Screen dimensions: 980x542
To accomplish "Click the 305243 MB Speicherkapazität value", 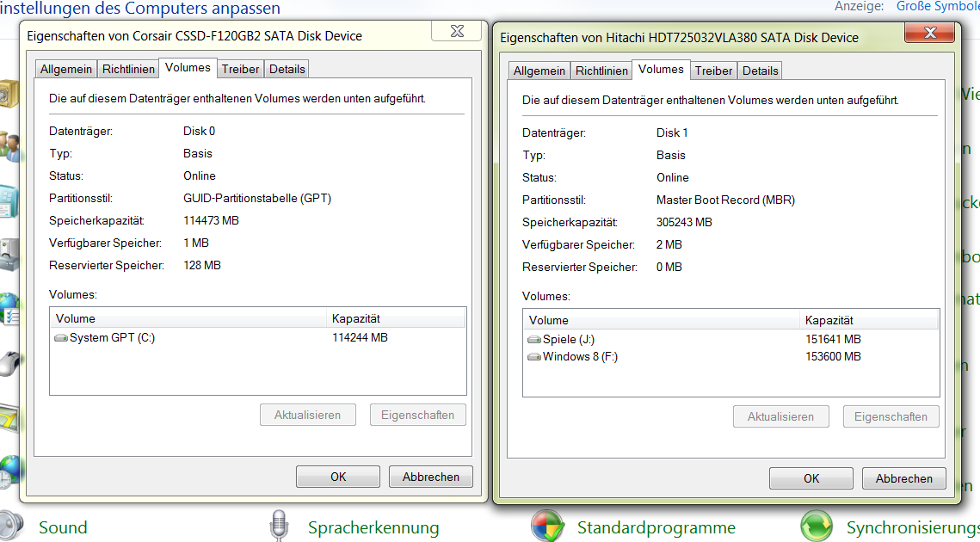I will tap(684, 223).
